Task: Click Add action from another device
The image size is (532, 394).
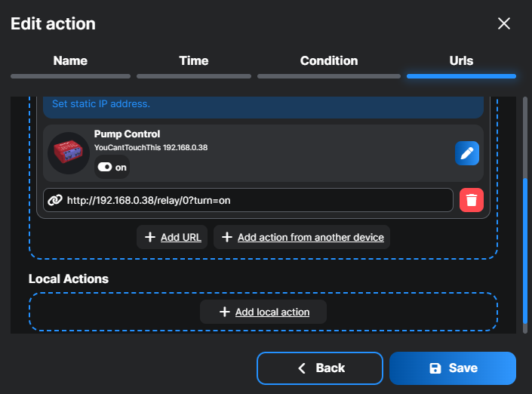Action: 310,237
